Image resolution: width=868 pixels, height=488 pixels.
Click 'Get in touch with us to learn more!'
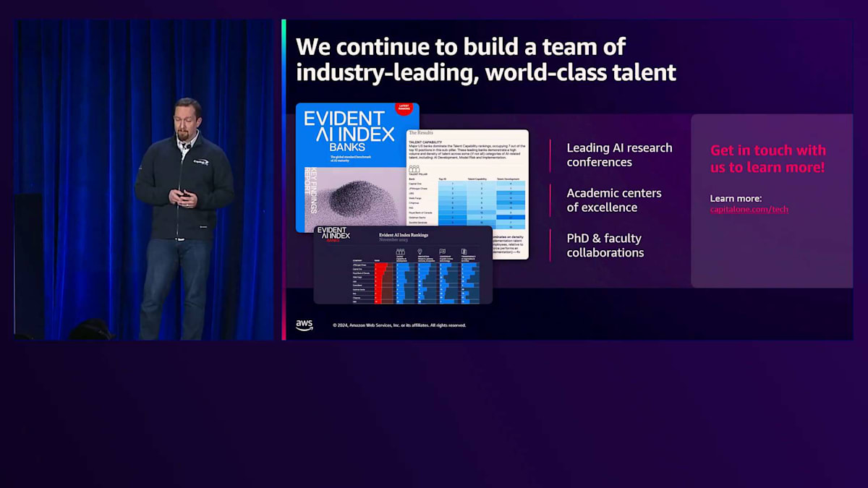click(767, 159)
